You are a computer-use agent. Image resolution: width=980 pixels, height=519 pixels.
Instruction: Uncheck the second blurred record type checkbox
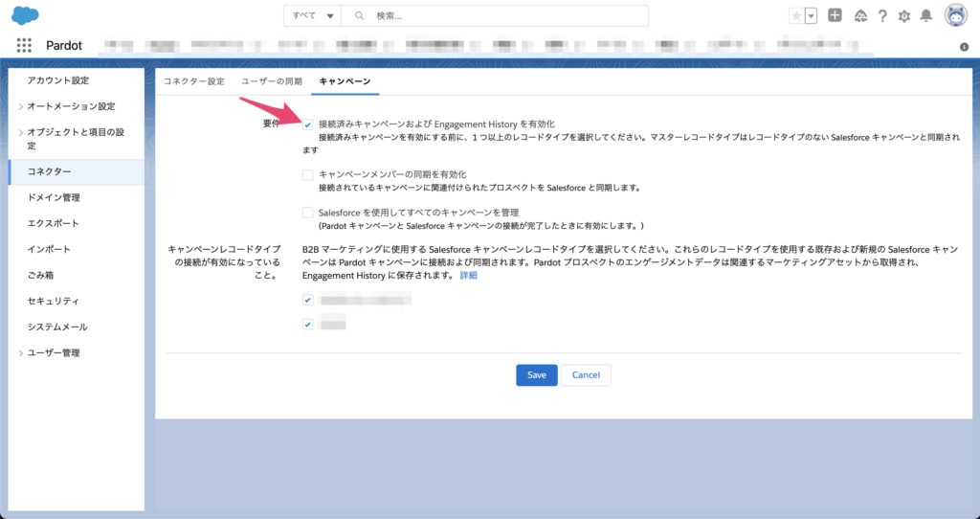point(307,325)
